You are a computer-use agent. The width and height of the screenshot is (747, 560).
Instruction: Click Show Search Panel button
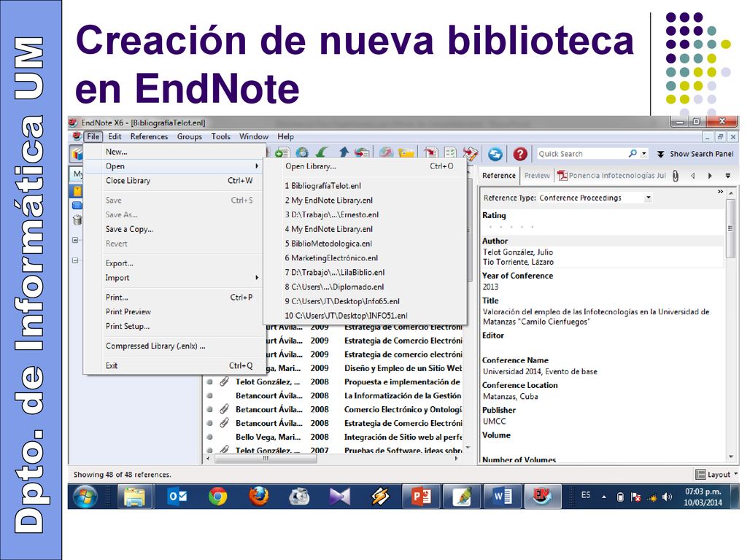click(695, 154)
